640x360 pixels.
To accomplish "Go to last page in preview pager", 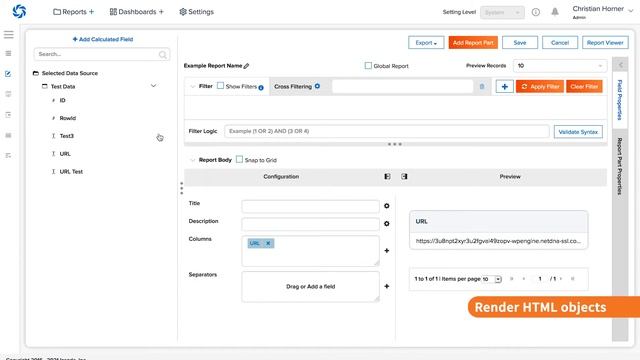I will pyautogui.click(x=572, y=279).
